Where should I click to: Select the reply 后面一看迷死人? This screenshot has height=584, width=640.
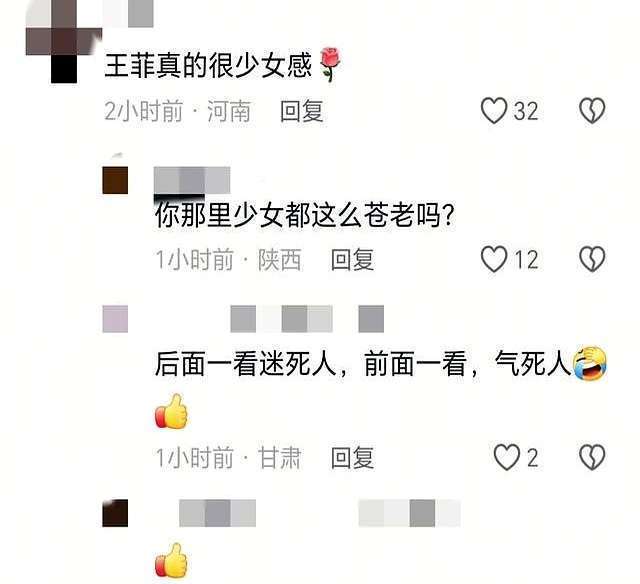pyautogui.click(x=245, y=363)
